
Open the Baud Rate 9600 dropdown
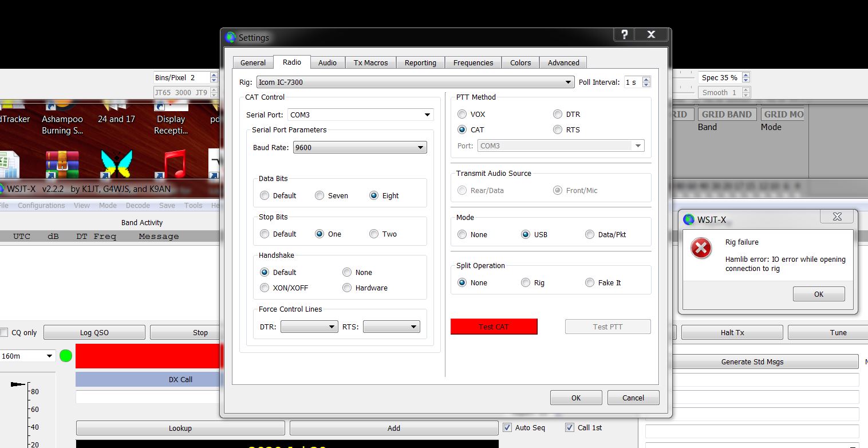(360, 147)
